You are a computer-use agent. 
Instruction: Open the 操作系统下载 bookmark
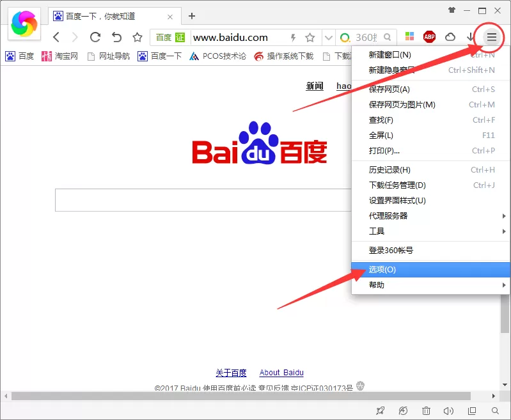284,56
